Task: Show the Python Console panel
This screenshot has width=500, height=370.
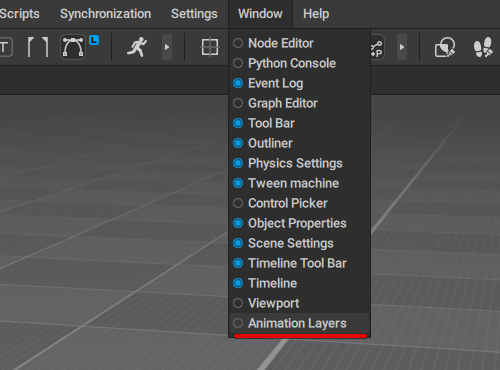Action: [300, 63]
